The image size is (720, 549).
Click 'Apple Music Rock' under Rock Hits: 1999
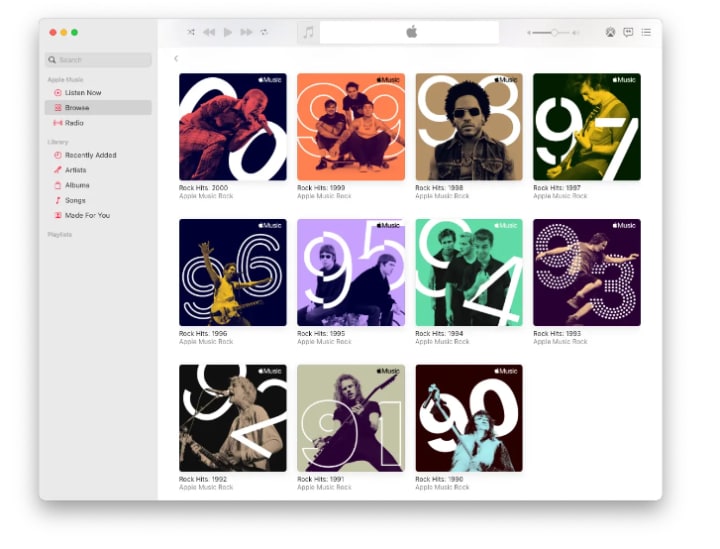pyautogui.click(x=324, y=196)
